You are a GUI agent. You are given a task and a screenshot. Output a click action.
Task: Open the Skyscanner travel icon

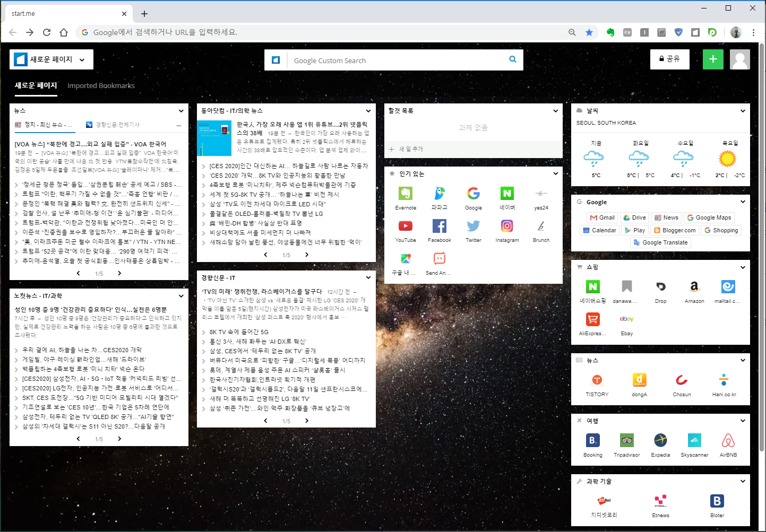tap(694, 440)
